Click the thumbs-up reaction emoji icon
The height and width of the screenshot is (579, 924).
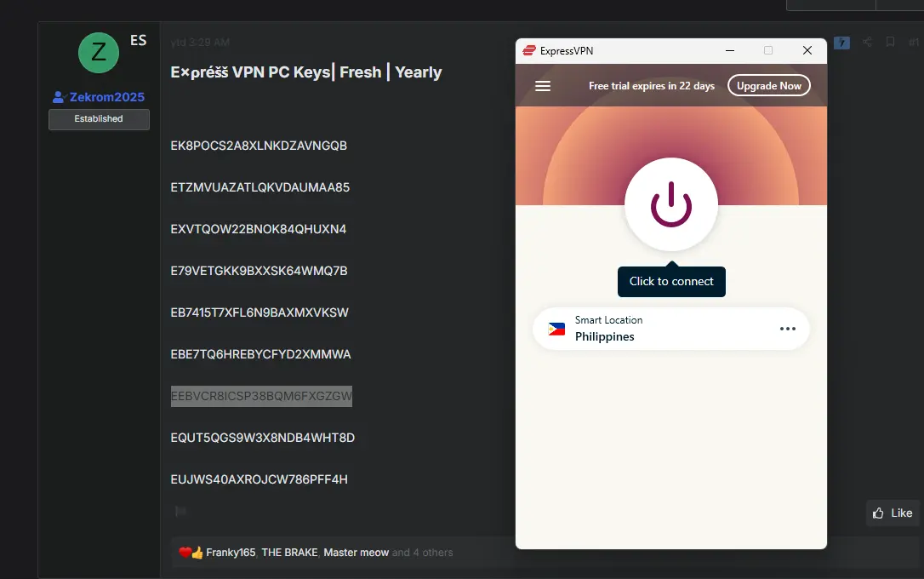click(x=197, y=553)
